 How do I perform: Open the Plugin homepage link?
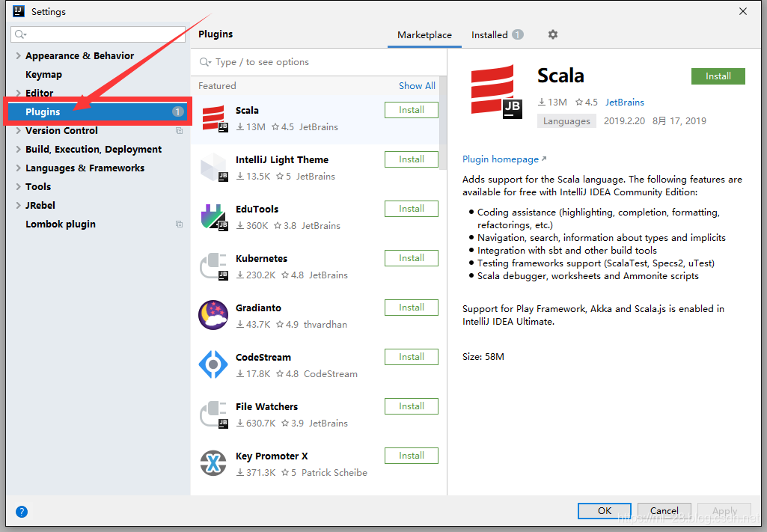click(x=504, y=159)
